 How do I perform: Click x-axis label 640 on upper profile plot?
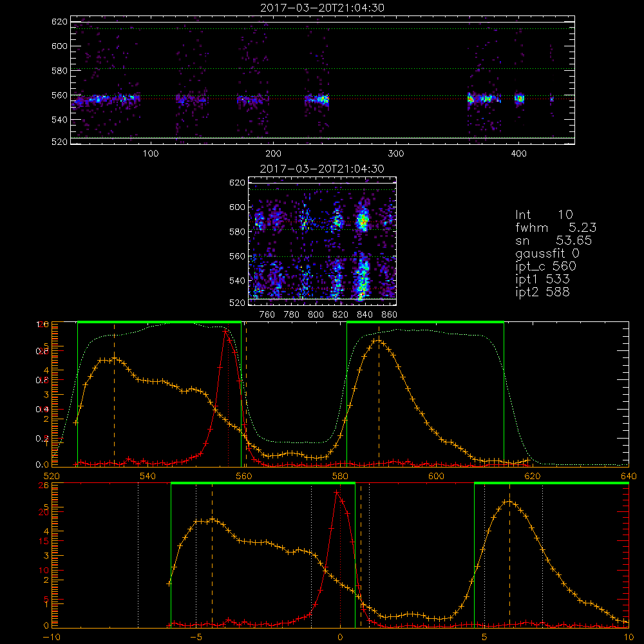629,476
